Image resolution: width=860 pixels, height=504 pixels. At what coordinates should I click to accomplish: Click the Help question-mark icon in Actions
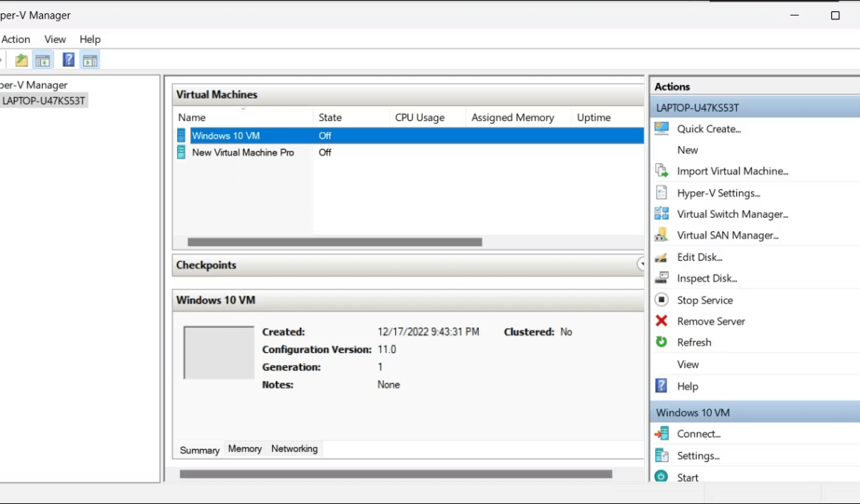click(x=661, y=385)
